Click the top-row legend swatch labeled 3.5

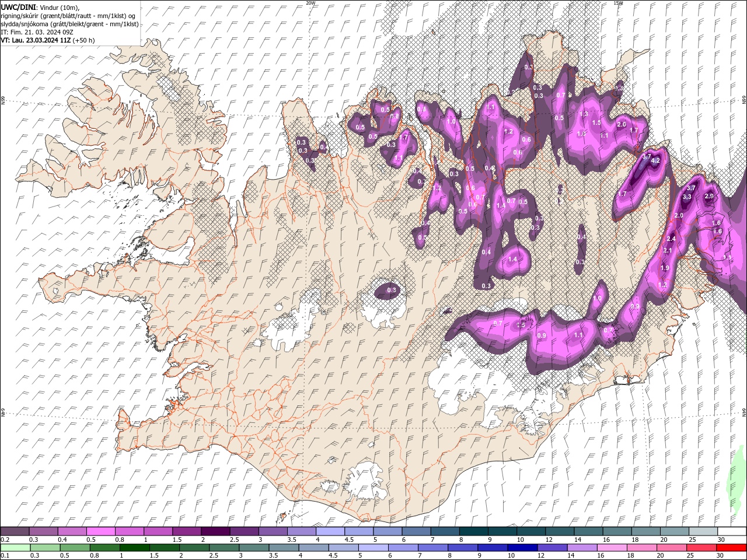(x=301, y=531)
